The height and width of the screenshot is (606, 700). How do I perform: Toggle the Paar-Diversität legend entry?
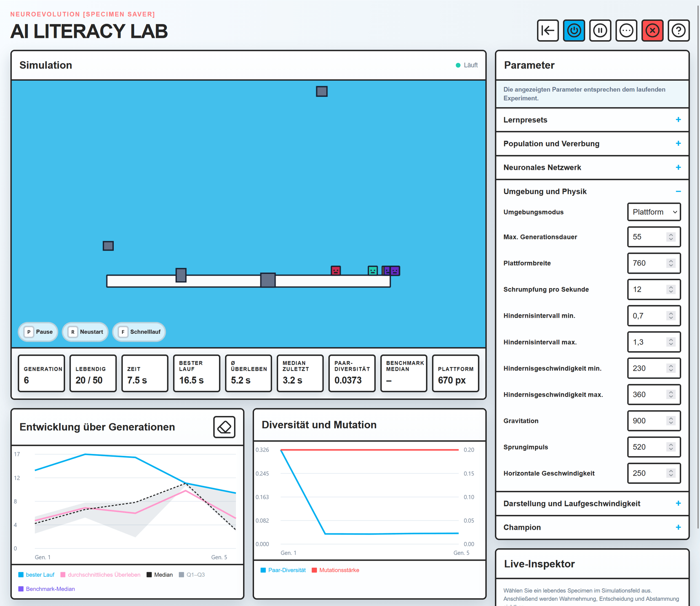pyautogui.click(x=283, y=570)
